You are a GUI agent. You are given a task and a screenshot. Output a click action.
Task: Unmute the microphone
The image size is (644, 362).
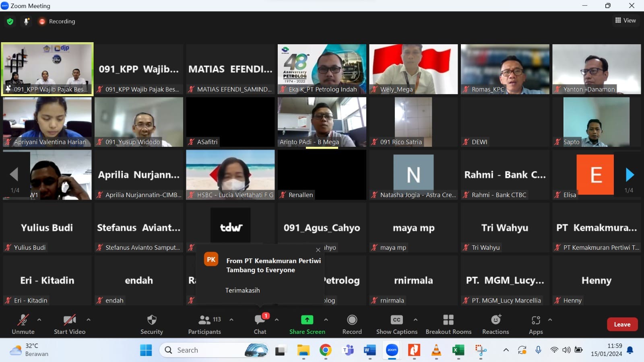click(x=23, y=324)
